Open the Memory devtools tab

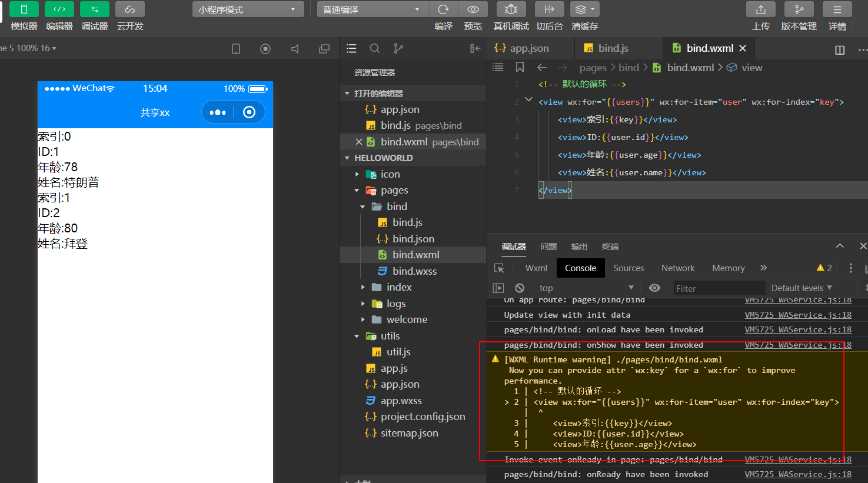[729, 268]
